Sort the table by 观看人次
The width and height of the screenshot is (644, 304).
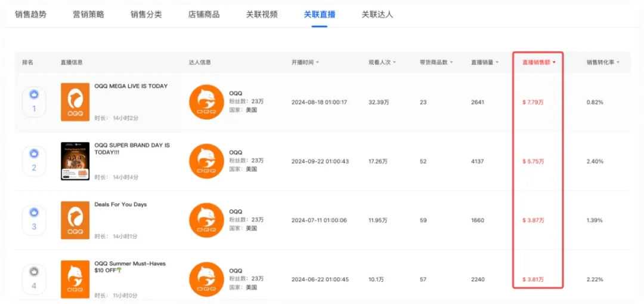[x=382, y=62]
